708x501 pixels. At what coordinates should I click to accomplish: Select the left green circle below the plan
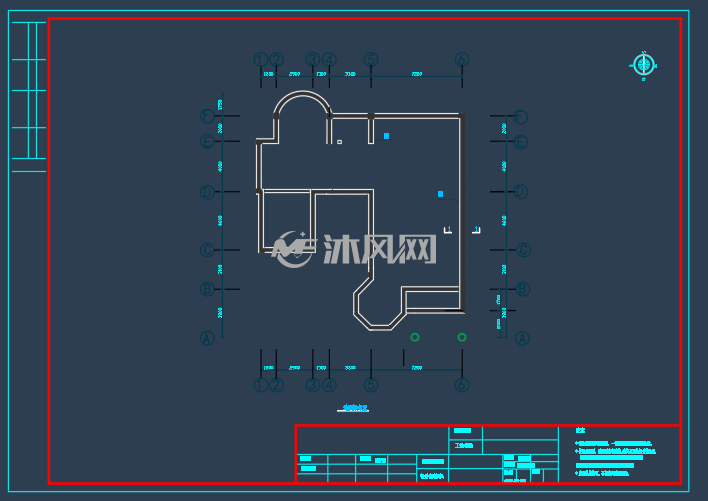(415, 337)
